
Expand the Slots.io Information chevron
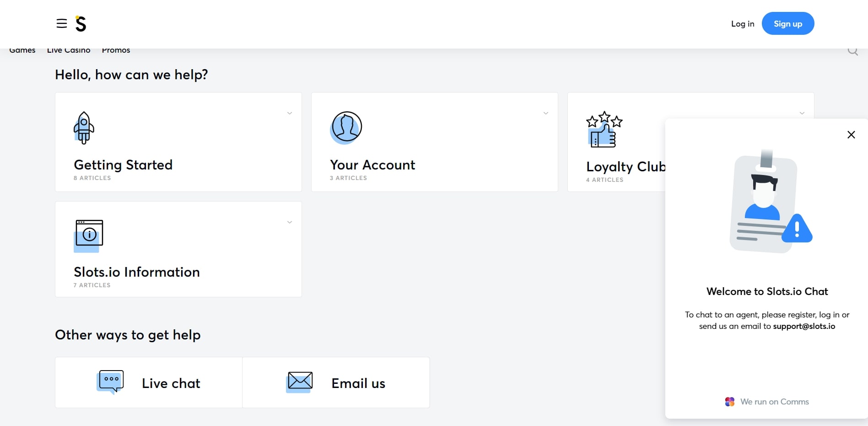[290, 222]
